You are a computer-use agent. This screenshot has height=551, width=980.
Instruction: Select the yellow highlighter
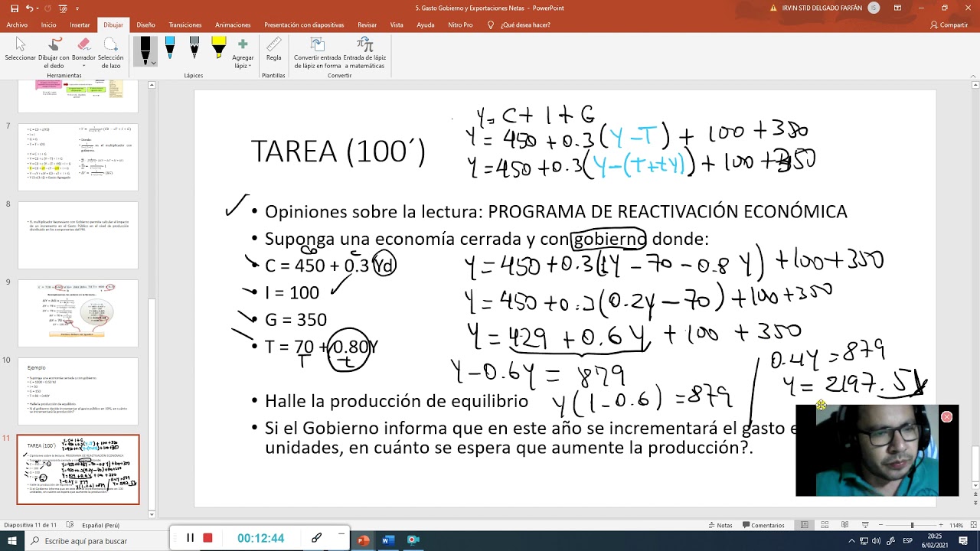pyautogui.click(x=219, y=48)
